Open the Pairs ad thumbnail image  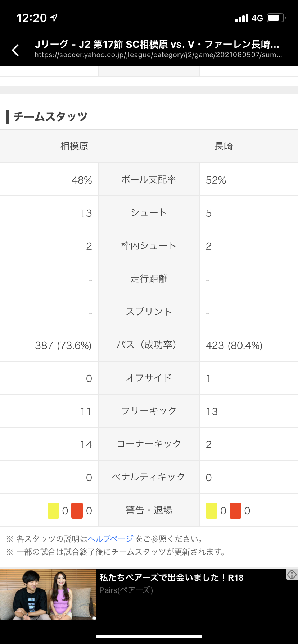(x=48, y=594)
